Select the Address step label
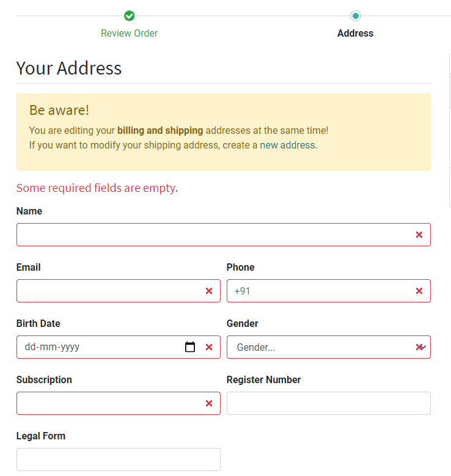The height and width of the screenshot is (476, 451). point(355,33)
